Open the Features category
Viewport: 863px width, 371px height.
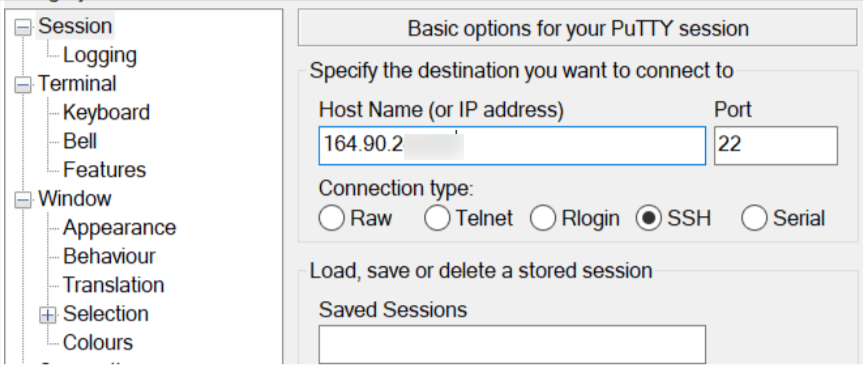[105, 170]
